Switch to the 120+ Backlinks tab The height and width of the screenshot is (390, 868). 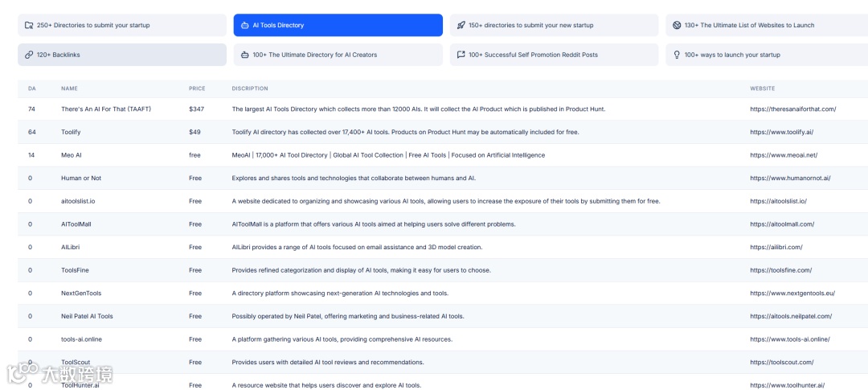[x=122, y=55]
